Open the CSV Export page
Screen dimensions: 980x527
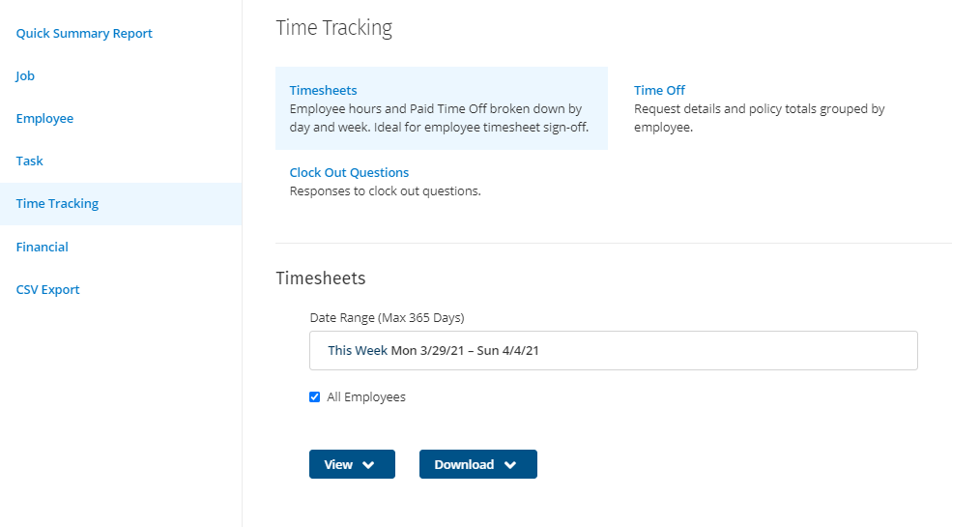[47, 289]
